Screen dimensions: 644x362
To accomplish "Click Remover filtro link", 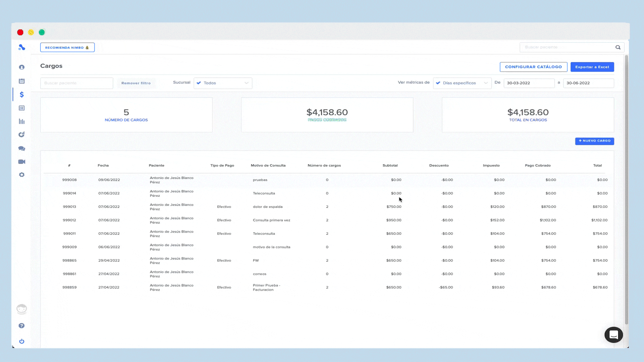I will pyautogui.click(x=136, y=83).
